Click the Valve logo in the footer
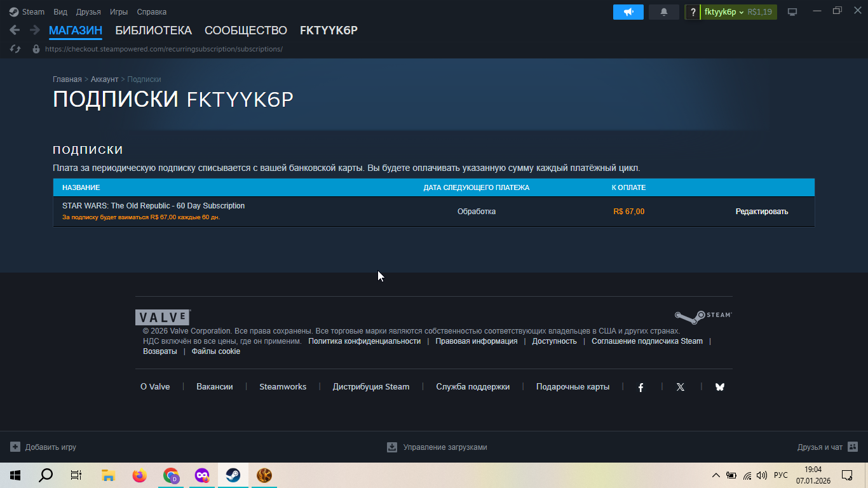Image resolution: width=868 pixels, height=488 pixels. coord(163,317)
